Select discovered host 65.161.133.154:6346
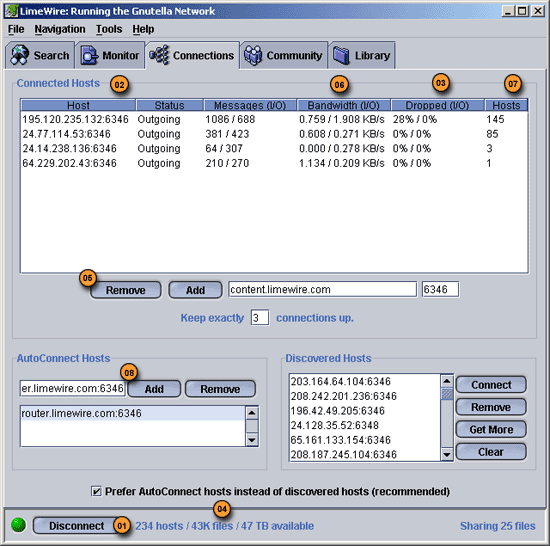The width and height of the screenshot is (550, 546). coord(365,440)
